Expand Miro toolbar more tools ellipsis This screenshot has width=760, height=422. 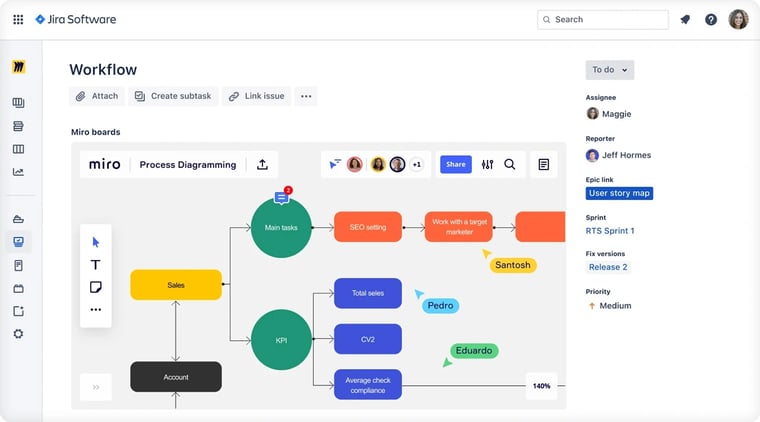click(96, 310)
